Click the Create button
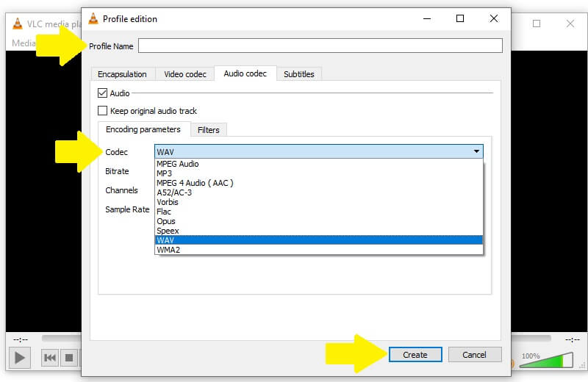 415,355
